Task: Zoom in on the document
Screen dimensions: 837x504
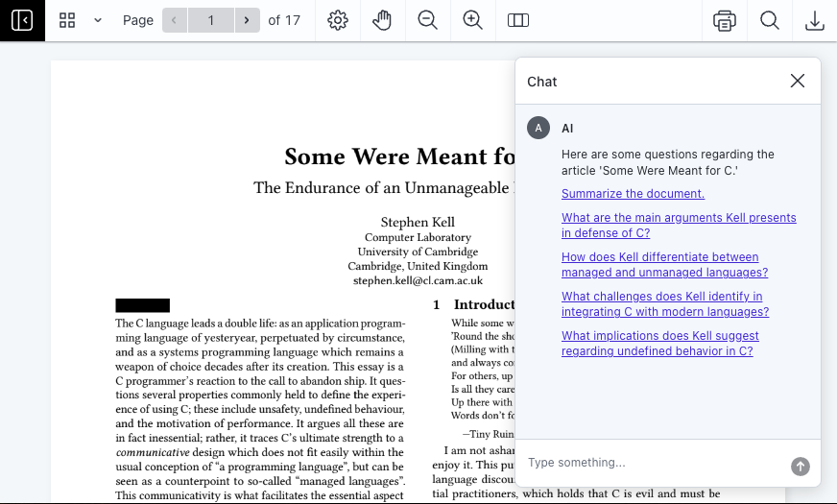Action: [473, 20]
